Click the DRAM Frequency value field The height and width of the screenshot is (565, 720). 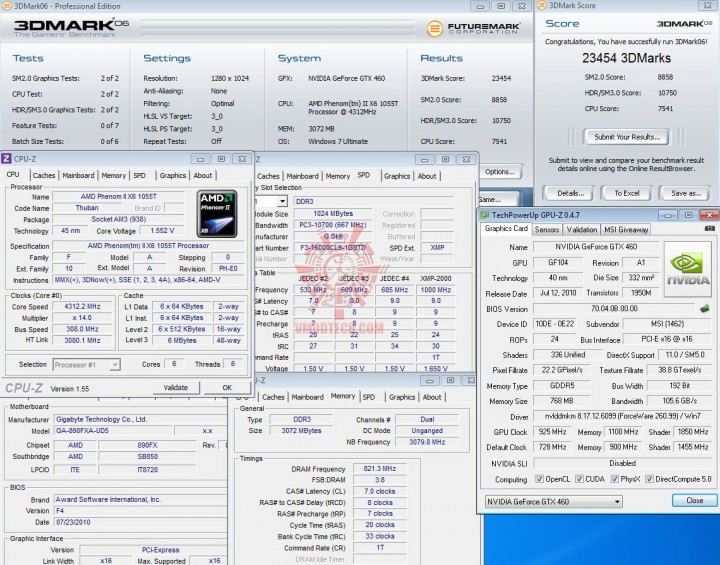[379, 469]
